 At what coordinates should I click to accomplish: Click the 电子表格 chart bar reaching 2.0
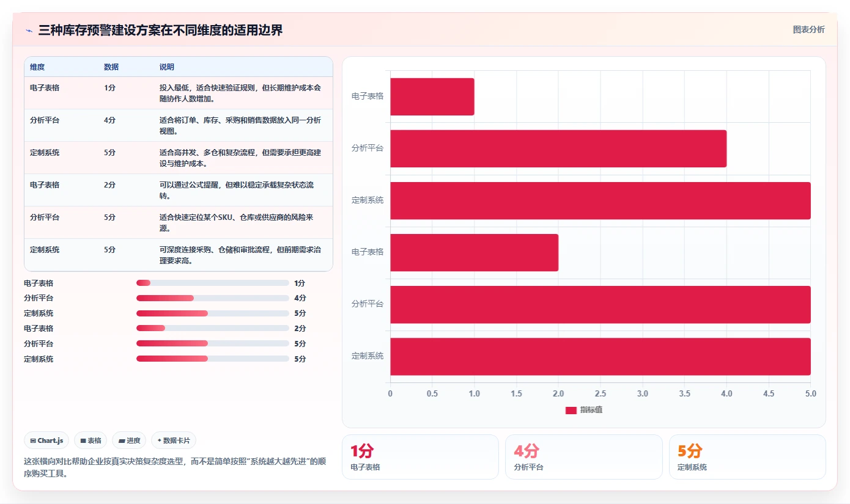[474, 252]
